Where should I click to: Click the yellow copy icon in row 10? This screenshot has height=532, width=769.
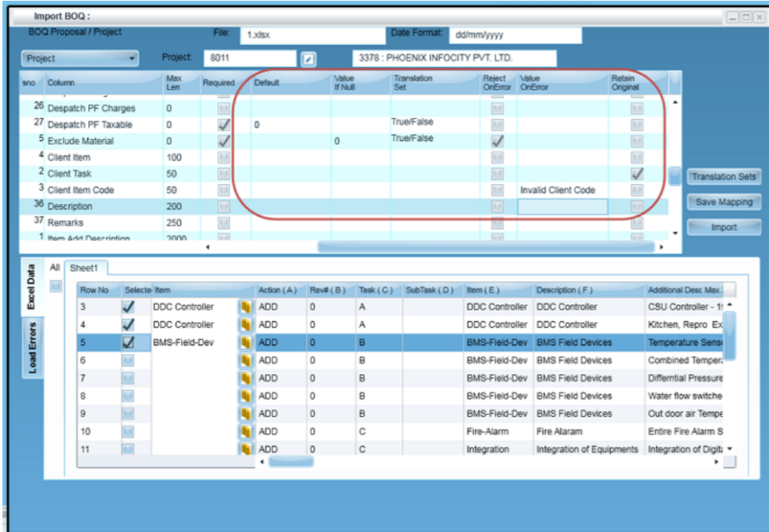click(246, 432)
